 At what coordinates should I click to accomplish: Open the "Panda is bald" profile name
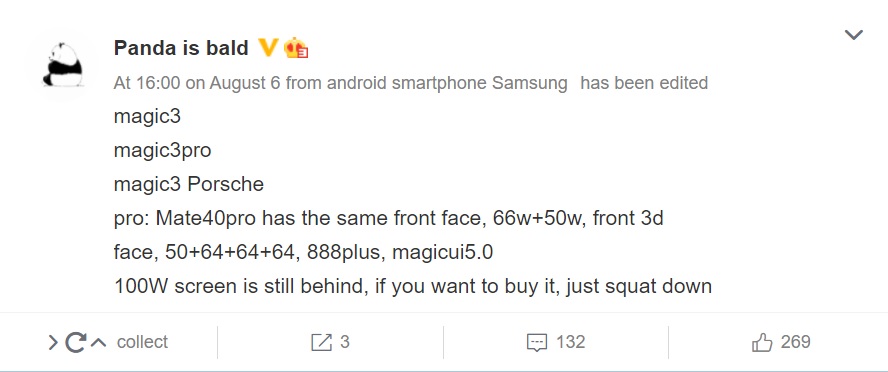[181, 48]
